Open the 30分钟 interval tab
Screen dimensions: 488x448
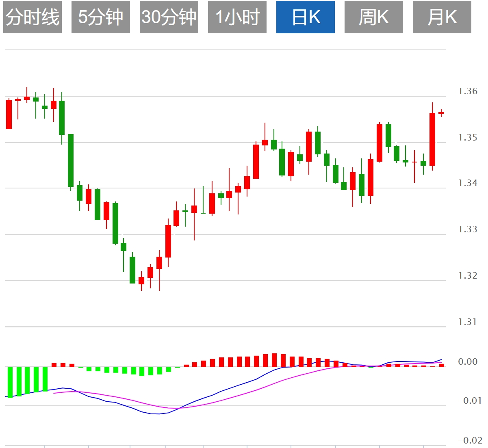tap(169, 17)
